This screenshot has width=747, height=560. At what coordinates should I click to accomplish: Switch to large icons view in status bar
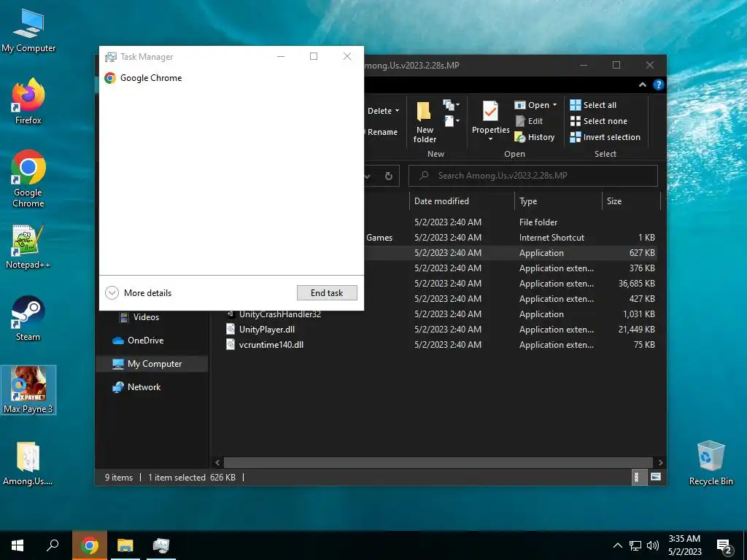[x=656, y=477]
